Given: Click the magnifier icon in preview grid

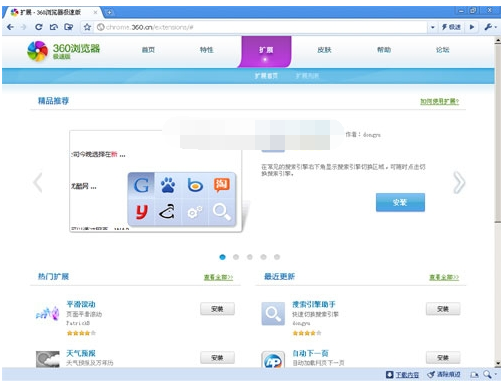Looking at the screenshot, I should pos(222,212).
